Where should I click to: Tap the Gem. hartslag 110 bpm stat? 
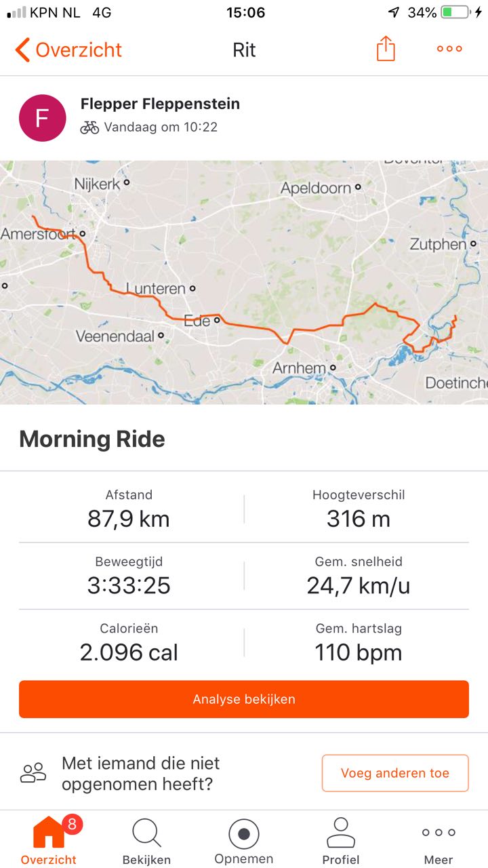point(359,642)
